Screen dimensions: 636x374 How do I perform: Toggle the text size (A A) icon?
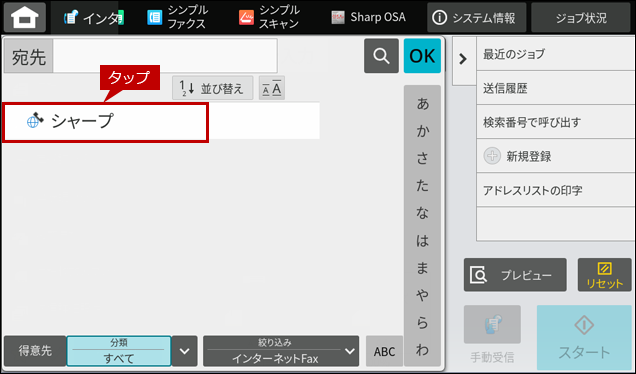[x=272, y=88]
